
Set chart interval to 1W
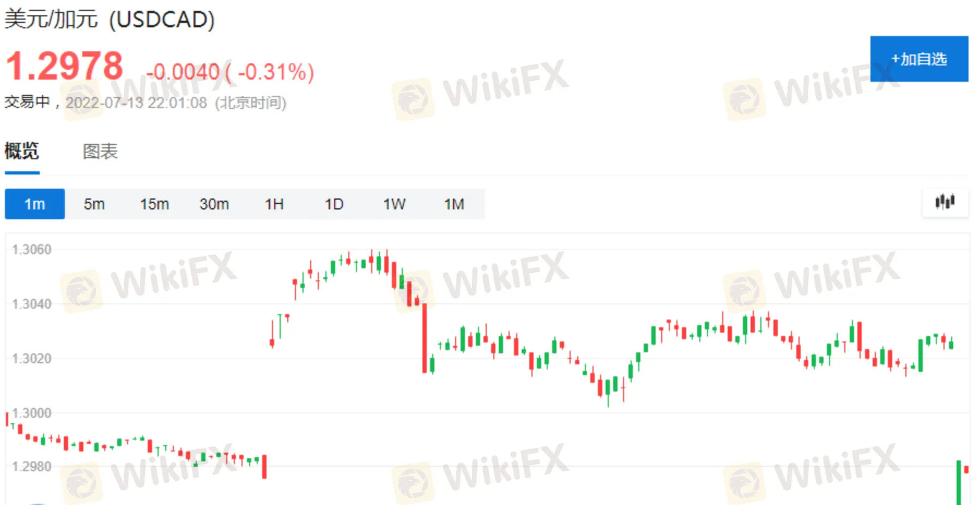pyautogui.click(x=394, y=204)
